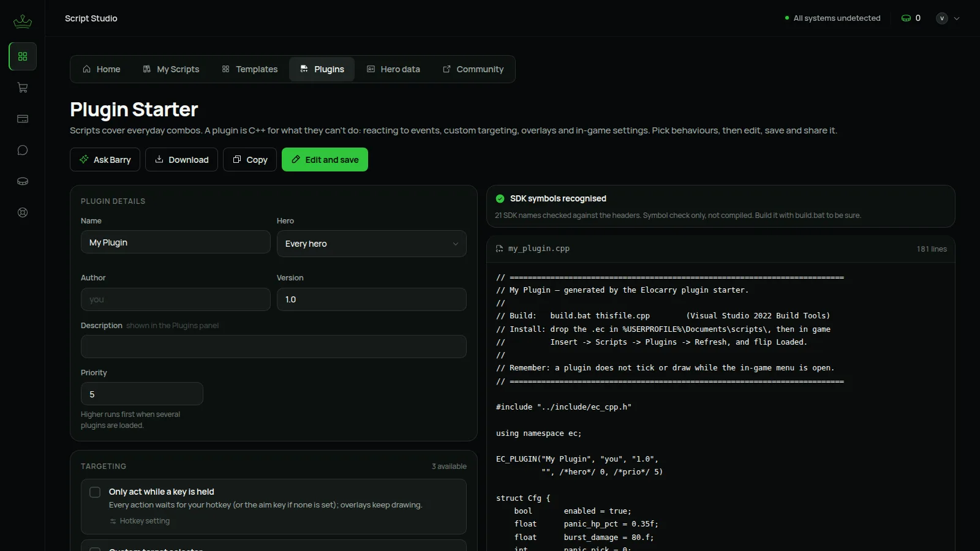Click the "Script Studio" title

91,18
